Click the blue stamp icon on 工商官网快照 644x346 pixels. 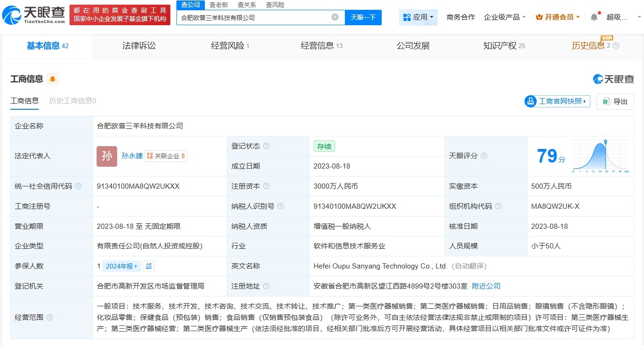point(531,101)
